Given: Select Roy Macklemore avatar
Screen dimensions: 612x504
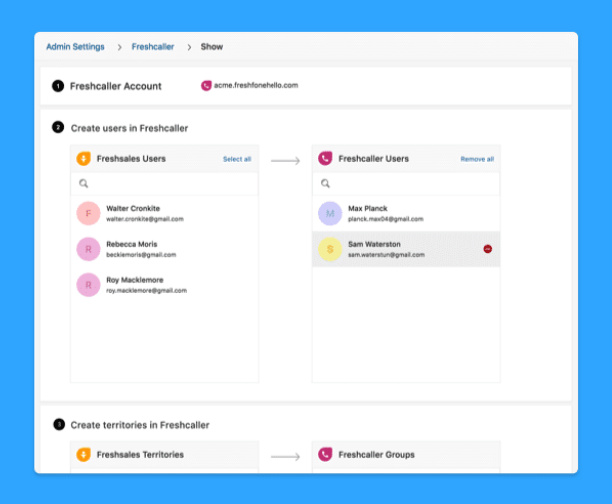Looking at the screenshot, I should (88, 285).
